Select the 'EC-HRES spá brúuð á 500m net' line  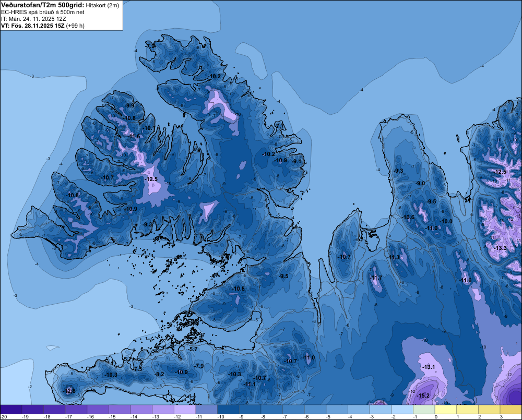pyautogui.click(x=43, y=13)
